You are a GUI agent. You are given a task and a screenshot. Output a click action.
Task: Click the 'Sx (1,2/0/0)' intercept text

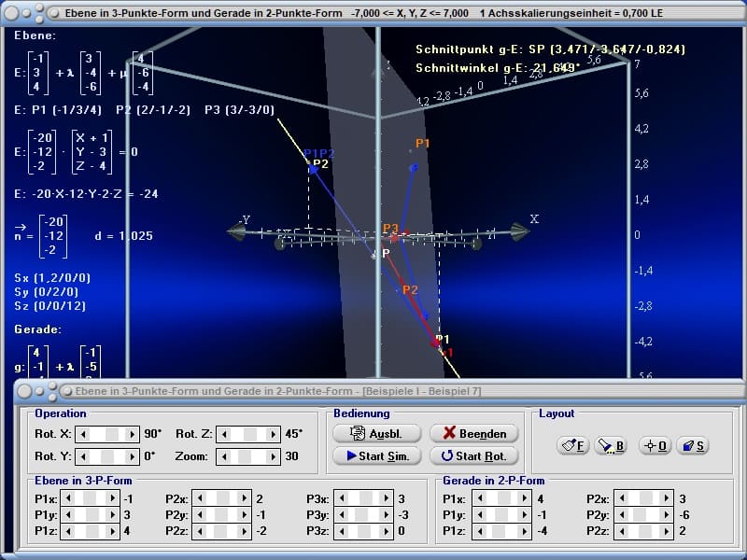pos(52,277)
